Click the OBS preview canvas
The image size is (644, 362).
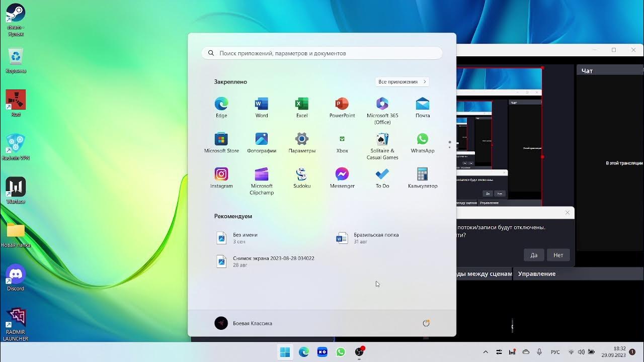click(499, 136)
